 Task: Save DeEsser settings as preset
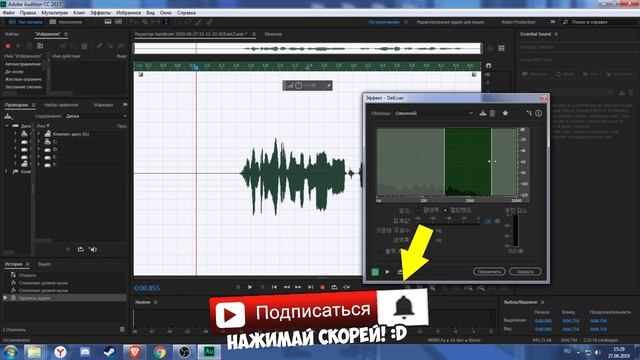pos(483,113)
